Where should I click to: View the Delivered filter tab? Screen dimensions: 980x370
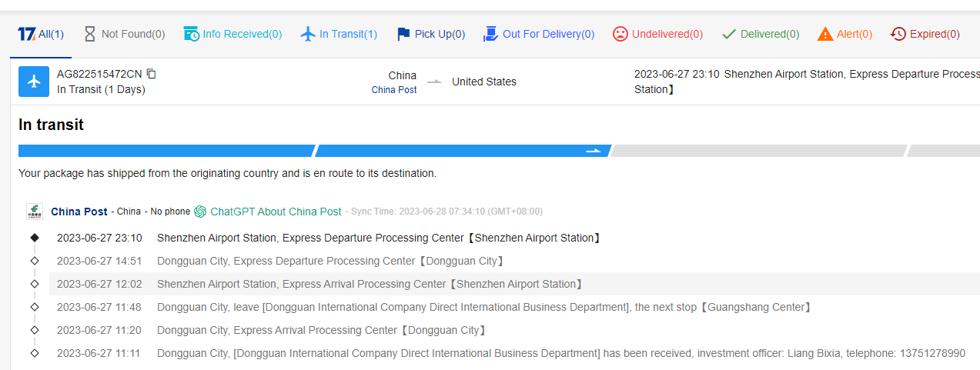(x=761, y=34)
